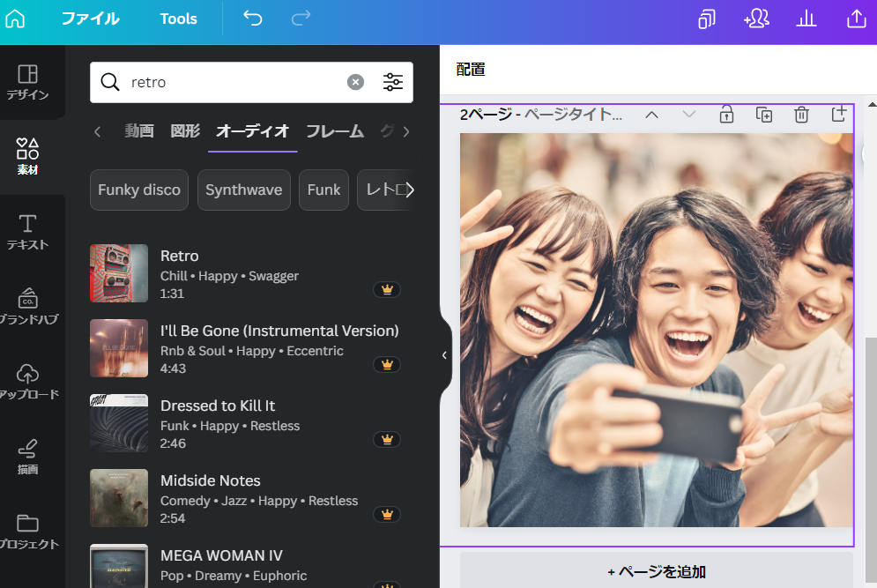
Task: Edit the 2ページ page title
Action: click(x=541, y=115)
